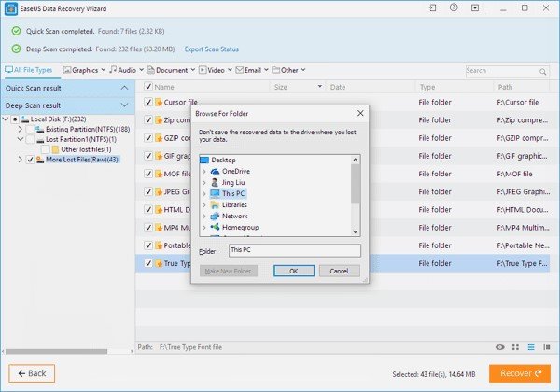Click inside the Folder text field
The height and width of the screenshot is (392, 560).
(294, 250)
